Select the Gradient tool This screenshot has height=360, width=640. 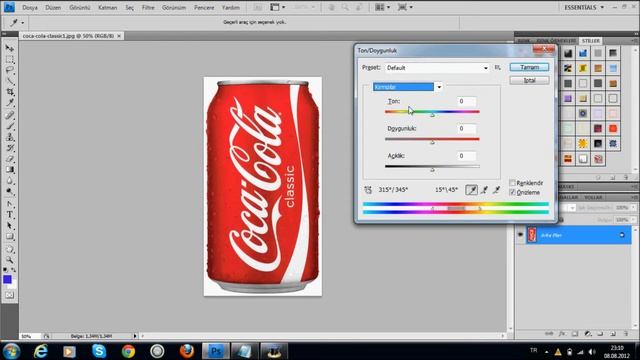9,169
